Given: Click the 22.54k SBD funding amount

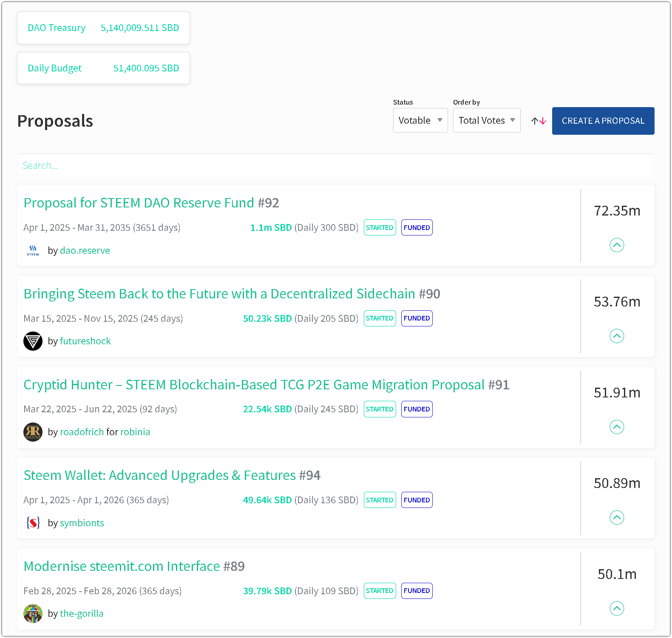Looking at the screenshot, I should point(267,409).
